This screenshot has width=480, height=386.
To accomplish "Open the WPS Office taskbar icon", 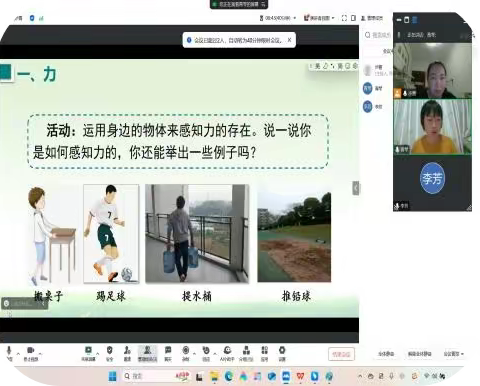I will tap(300, 376).
